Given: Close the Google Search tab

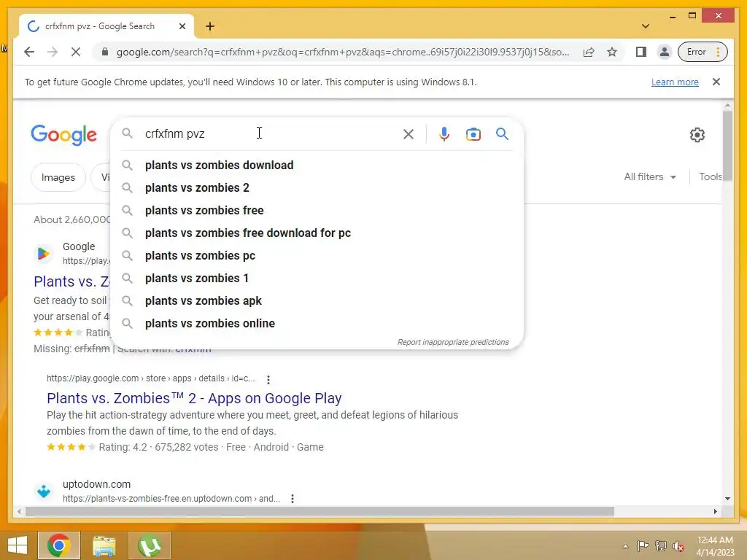Looking at the screenshot, I should (182, 26).
